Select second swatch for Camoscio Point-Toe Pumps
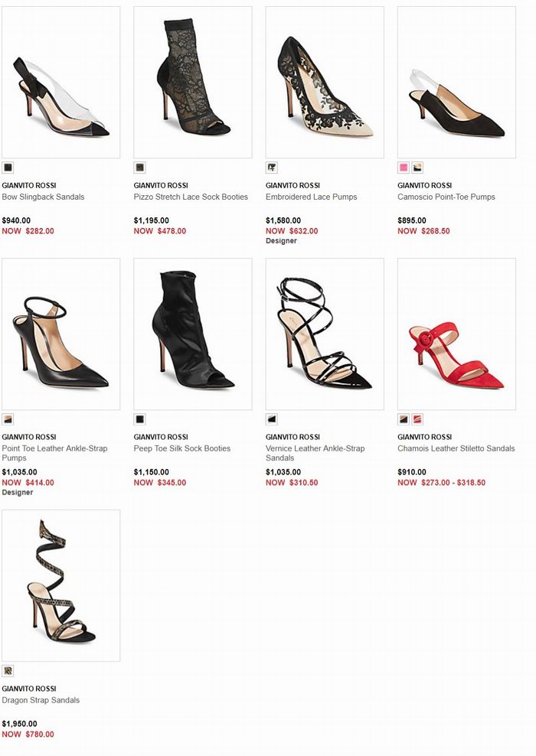Screen dimensions: 536x756 (x=417, y=168)
